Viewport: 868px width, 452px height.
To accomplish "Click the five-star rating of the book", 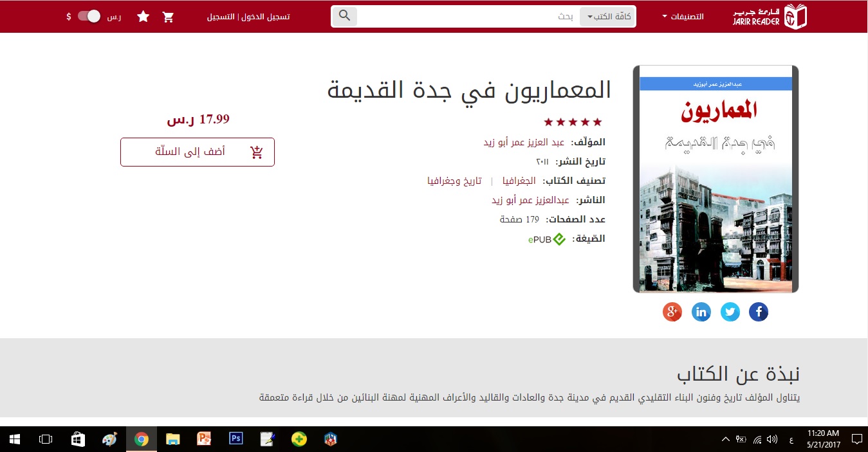I will [573, 122].
